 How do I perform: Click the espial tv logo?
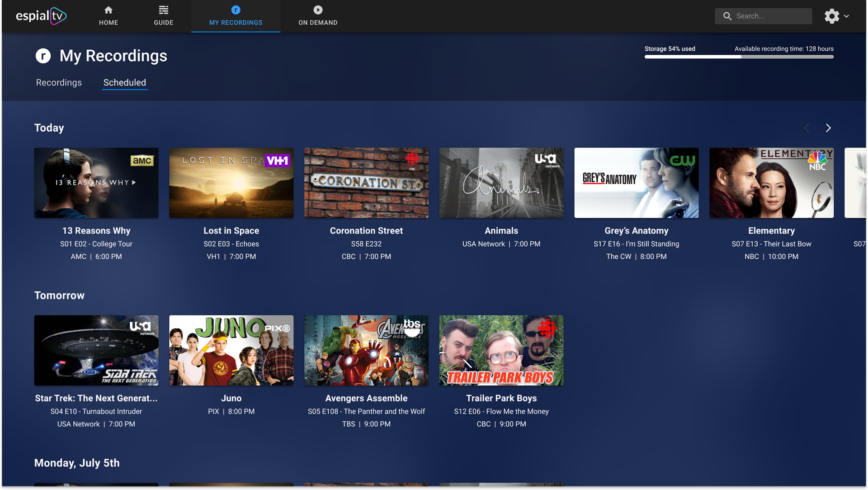(41, 16)
